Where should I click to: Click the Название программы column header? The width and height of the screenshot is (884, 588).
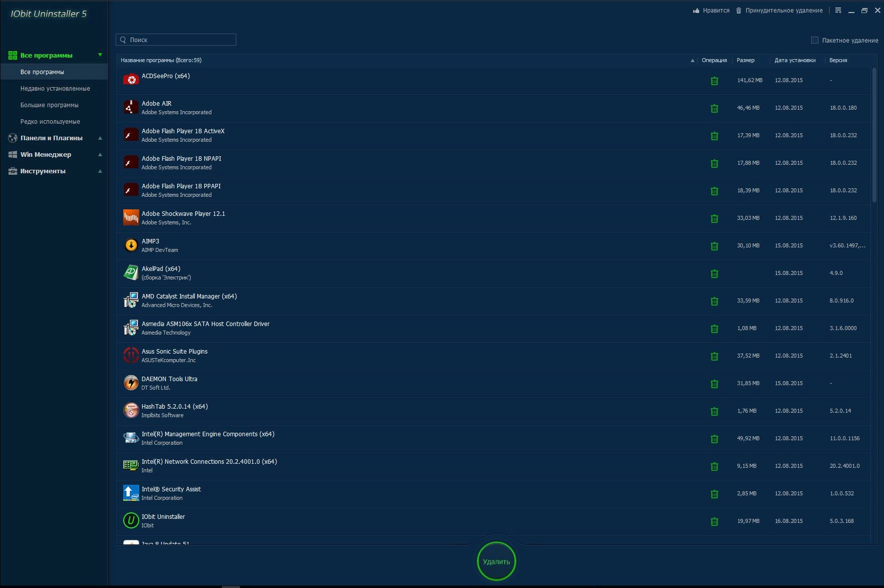point(161,60)
